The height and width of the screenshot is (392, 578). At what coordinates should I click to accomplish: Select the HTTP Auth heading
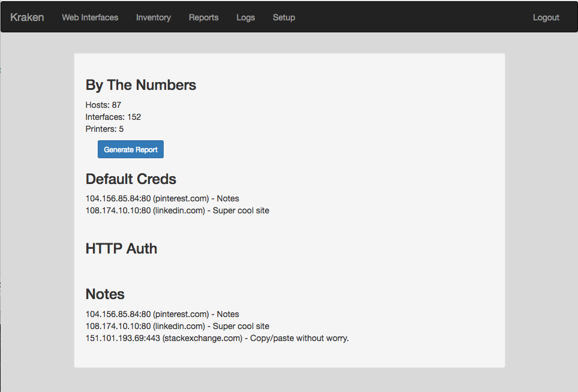121,248
